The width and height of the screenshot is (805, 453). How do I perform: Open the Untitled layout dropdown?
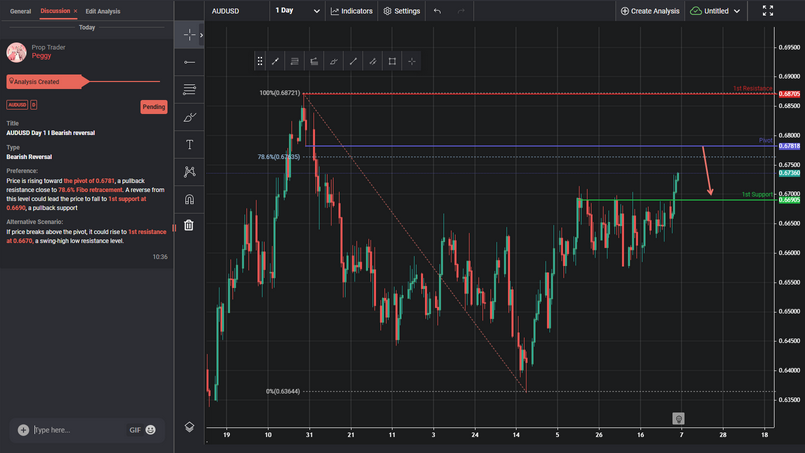point(715,11)
